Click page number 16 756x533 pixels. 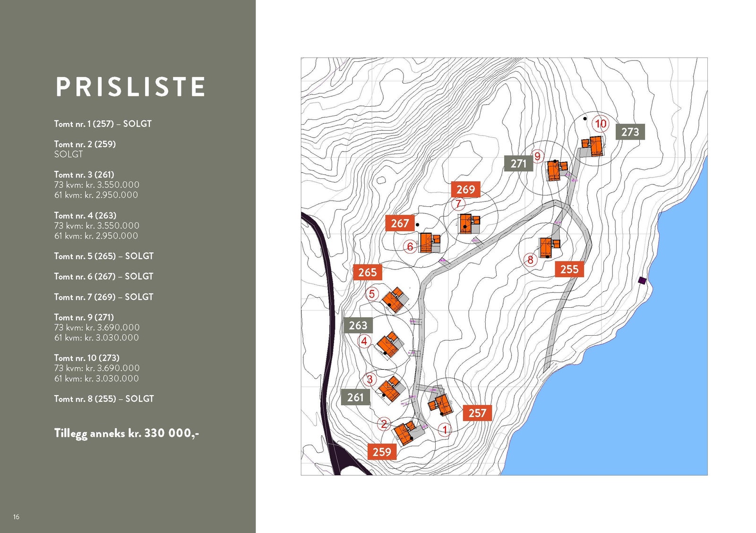coord(16,517)
